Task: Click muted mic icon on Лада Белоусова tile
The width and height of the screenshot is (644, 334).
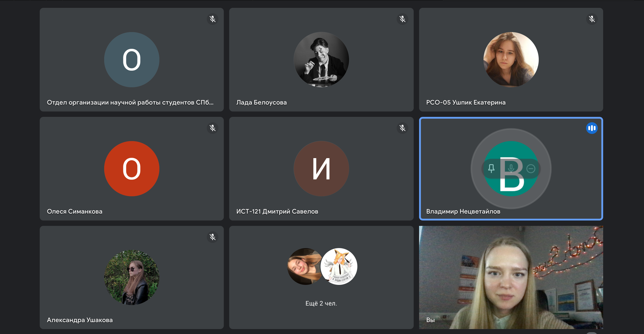Action: pyautogui.click(x=402, y=19)
